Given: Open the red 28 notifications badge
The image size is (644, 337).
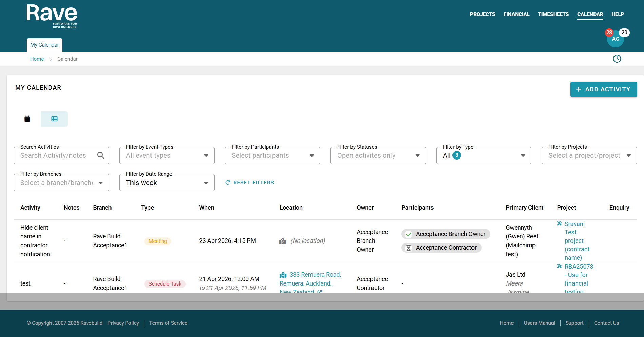Looking at the screenshot, I should coord(609,33).
